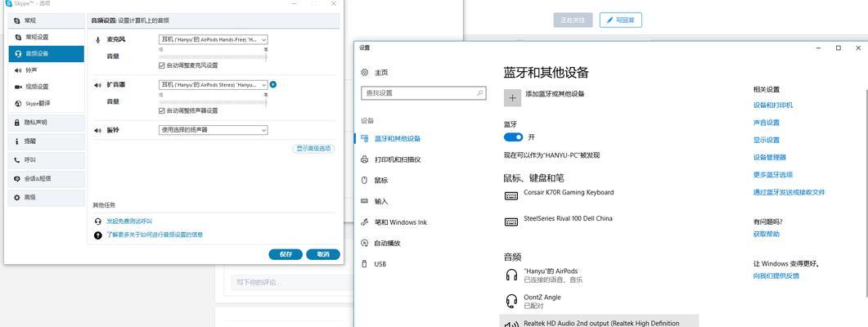Click 通过蓝牙发送或接收文件 link

[789, 192]
